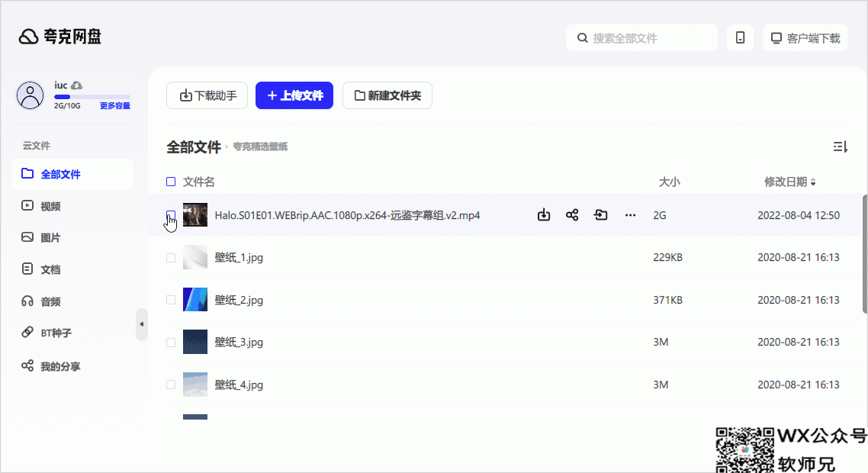Click the cloud badge next to iuc
This screenshot has height=473, width=868.
tap(77, 85)
